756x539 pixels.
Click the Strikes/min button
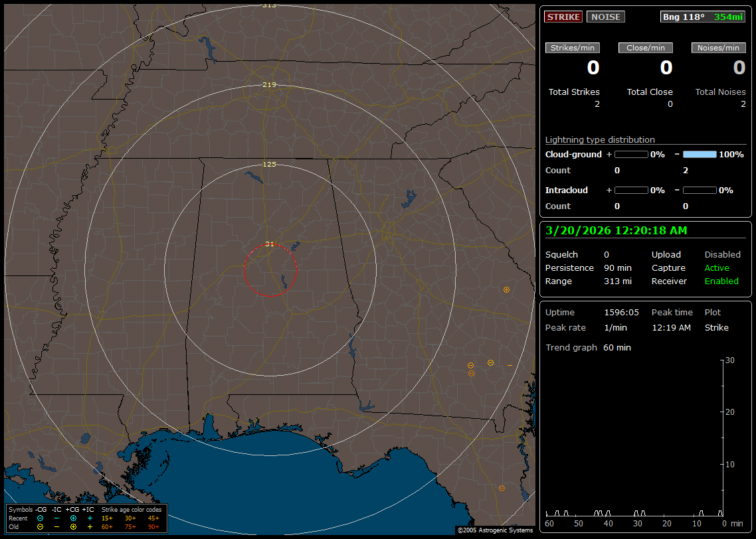pyautogui.click(x=573, y=48)
